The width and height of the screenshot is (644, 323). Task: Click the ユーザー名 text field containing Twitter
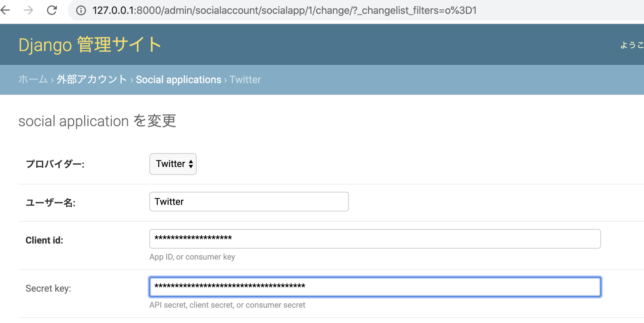coord(249,202)
